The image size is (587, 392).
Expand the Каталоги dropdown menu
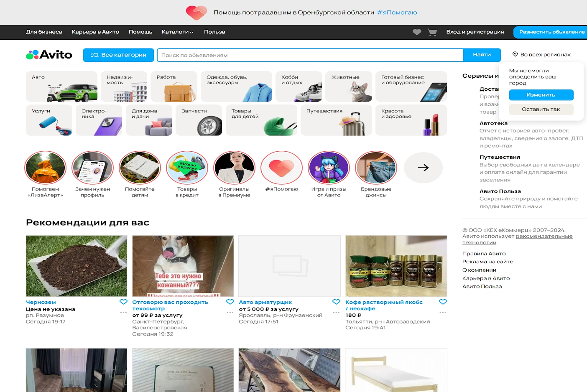(177, 32)
